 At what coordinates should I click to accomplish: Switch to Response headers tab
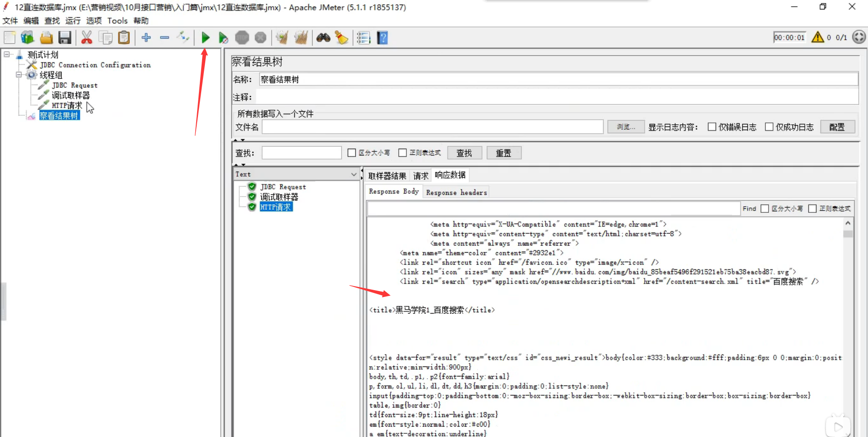click(456, 193)
